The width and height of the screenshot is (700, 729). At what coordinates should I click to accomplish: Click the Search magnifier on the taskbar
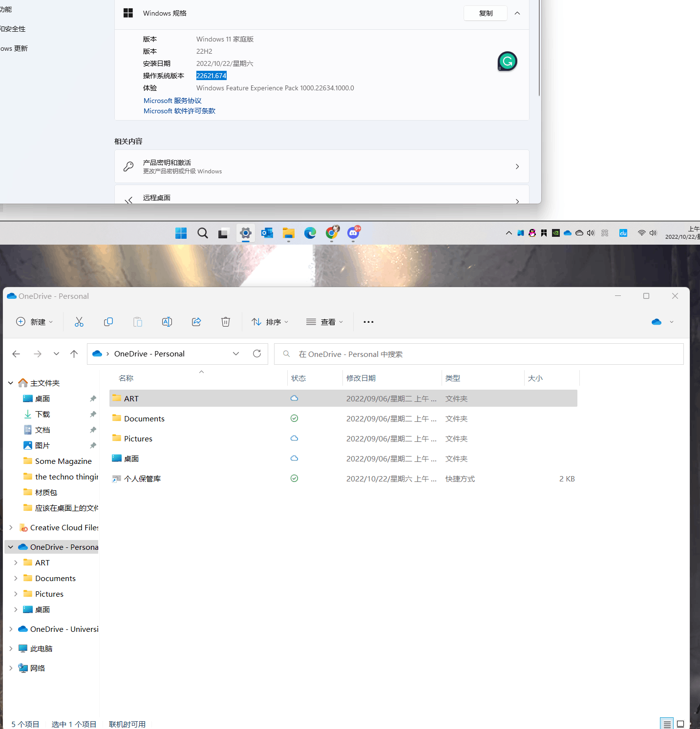202,233
